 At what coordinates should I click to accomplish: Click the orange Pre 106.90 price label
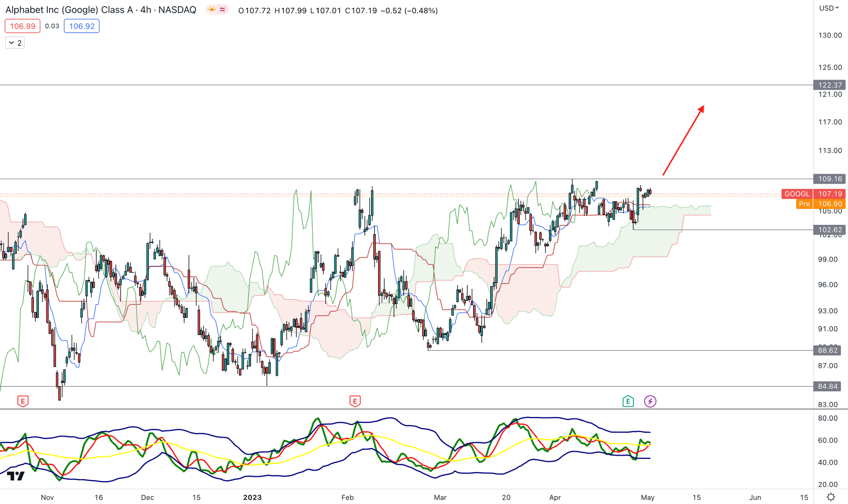pos(821,204)
